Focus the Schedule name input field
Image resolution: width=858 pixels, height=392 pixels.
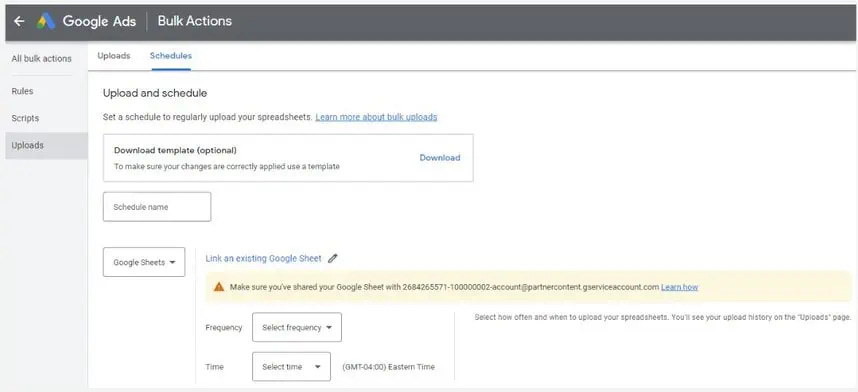[157, 207]
